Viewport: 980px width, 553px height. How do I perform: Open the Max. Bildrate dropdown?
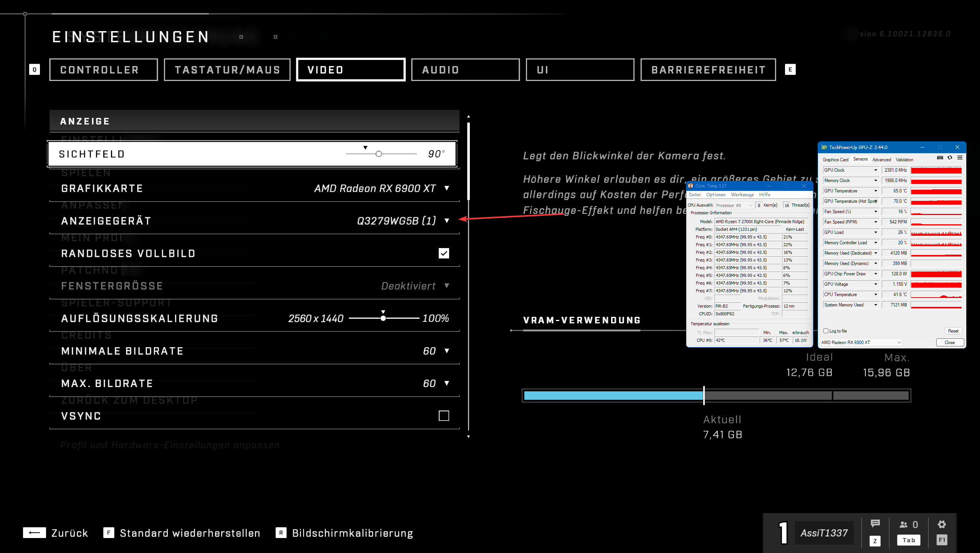coord(447,383)
